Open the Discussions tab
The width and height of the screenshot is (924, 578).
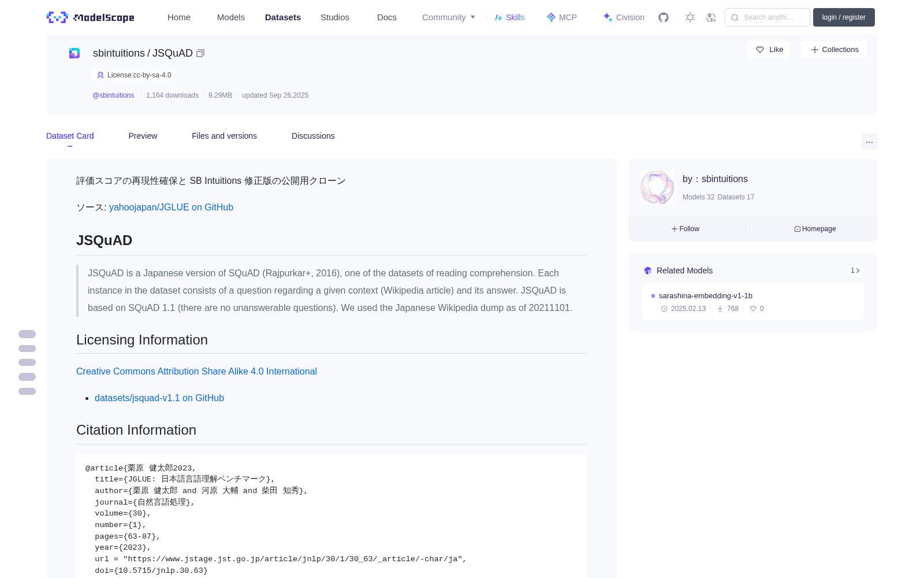pyautogui.click(x=313, y=136)
